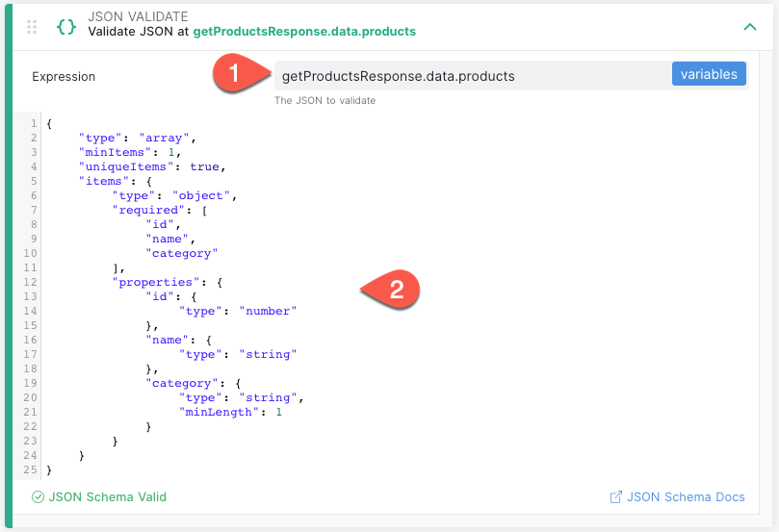
Task: Click line number 1 in the gutter
Action: point(34,123)
